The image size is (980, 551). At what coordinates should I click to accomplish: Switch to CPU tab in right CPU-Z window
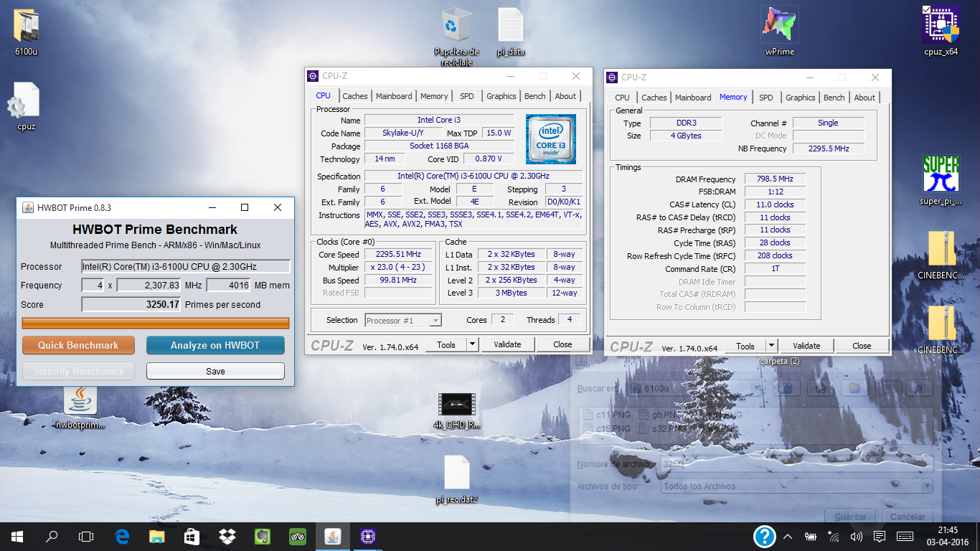(623, 98)
